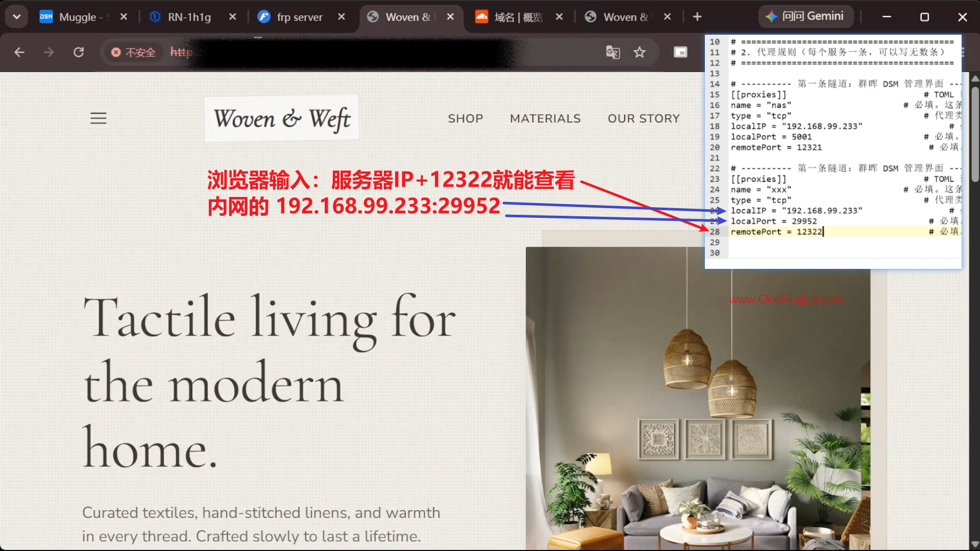Viewport: 980px width, 551px height.
Task: Switch to the RN-1h1g tab
Action: 189,17
